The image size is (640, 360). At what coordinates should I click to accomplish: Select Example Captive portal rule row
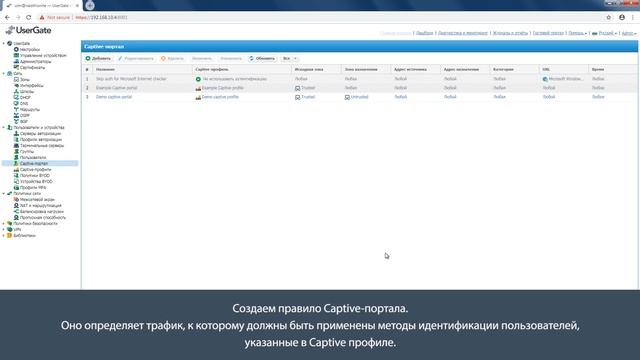tap(360, 88)
